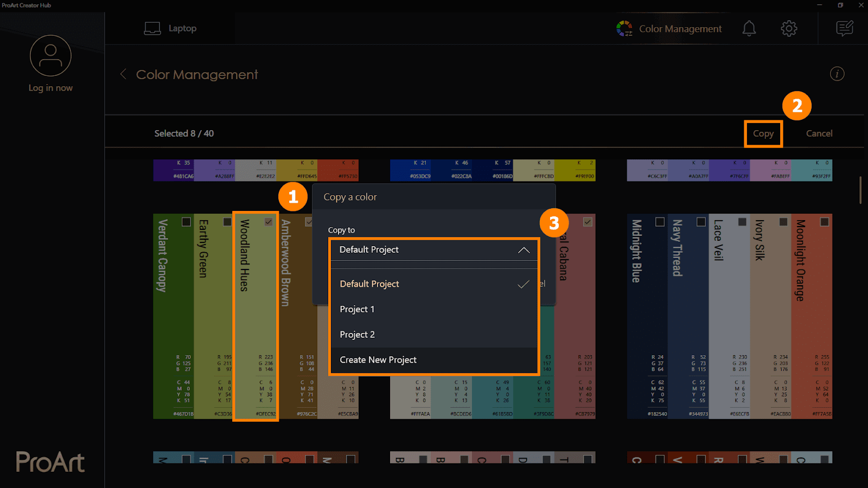
Task: Click the #481CA6 purple swatch
Action: point(174,170)
